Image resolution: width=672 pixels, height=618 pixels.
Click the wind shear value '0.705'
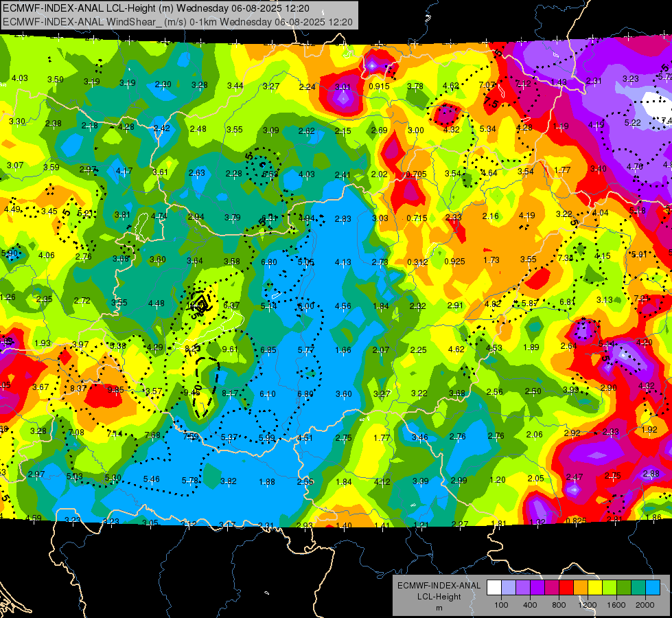[416, 174]
